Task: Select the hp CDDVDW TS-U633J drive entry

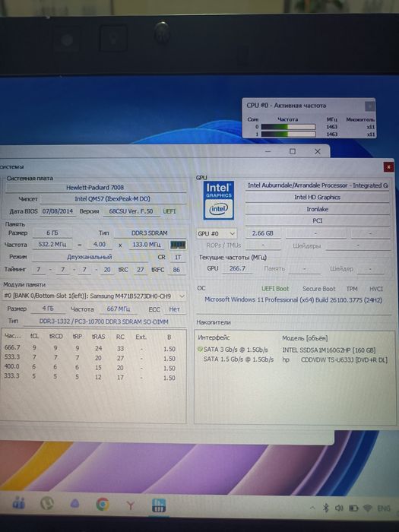Action: (x=334, y=359)
